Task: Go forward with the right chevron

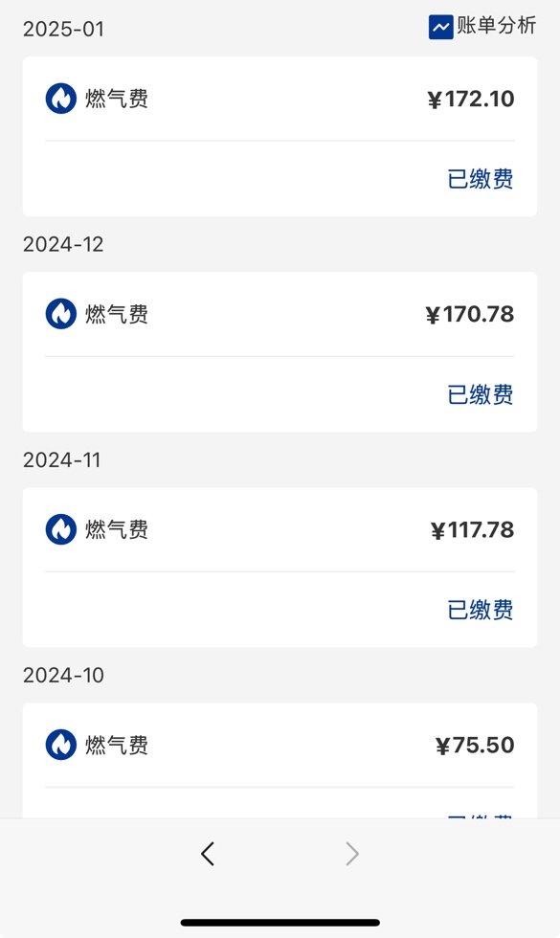Action: (x=352, y=854)
